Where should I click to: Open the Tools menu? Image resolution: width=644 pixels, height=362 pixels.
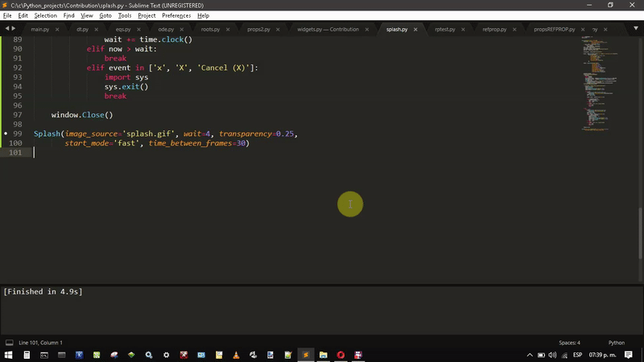125,15
